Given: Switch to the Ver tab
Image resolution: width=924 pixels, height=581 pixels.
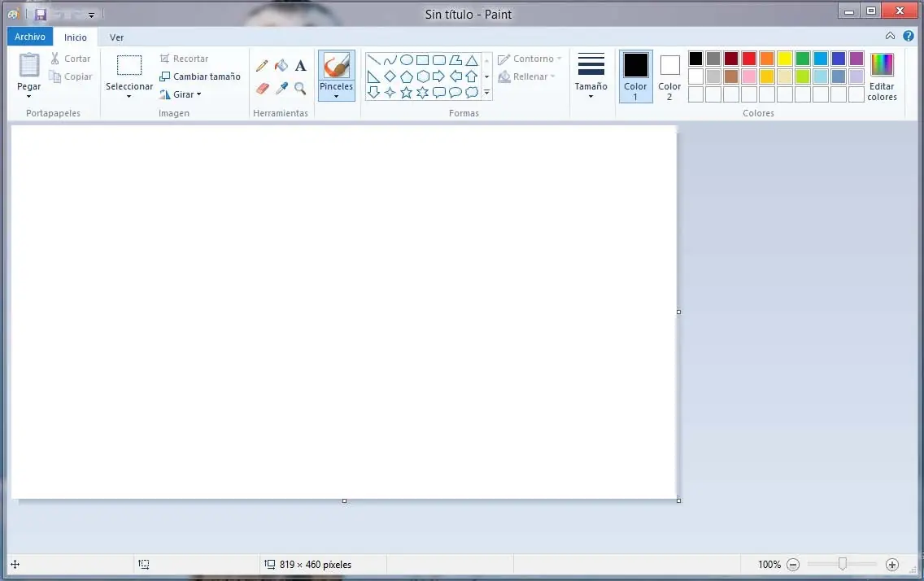Looking at the screenshot, I should (117, 37).
